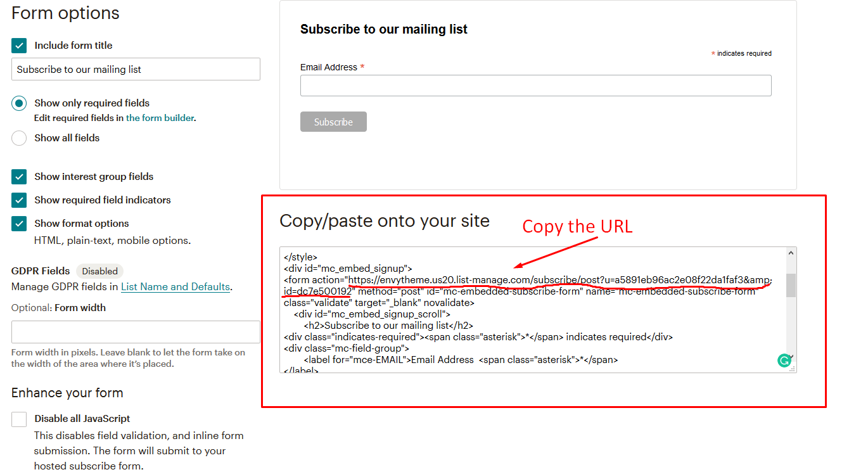
Task: Choose the Show all fields radio button
Action: click(19, 138)
